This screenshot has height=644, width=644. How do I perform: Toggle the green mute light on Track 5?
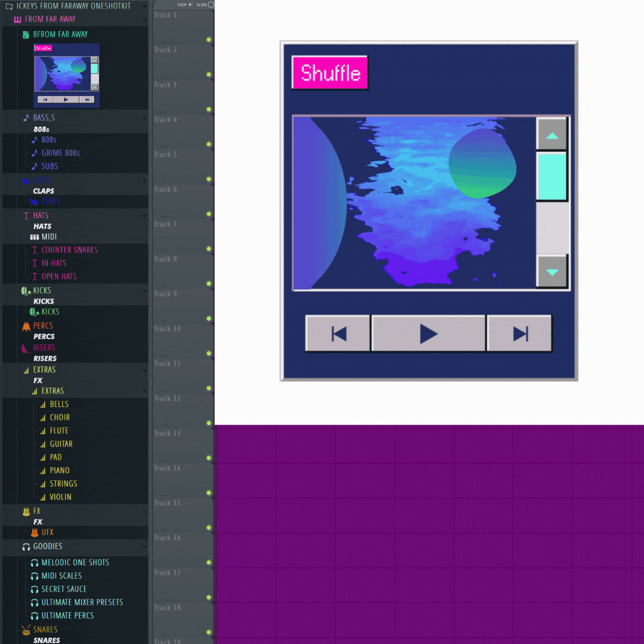tap(209, 179)
